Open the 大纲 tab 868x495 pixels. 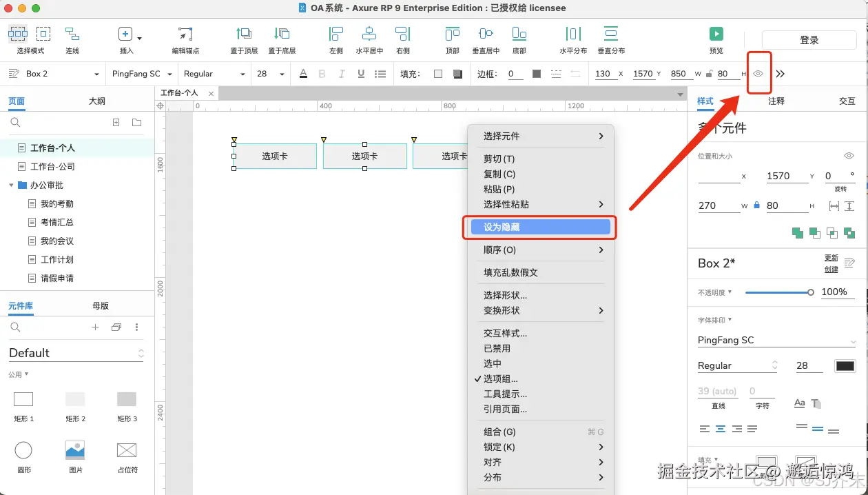click(x=97, y=101)
